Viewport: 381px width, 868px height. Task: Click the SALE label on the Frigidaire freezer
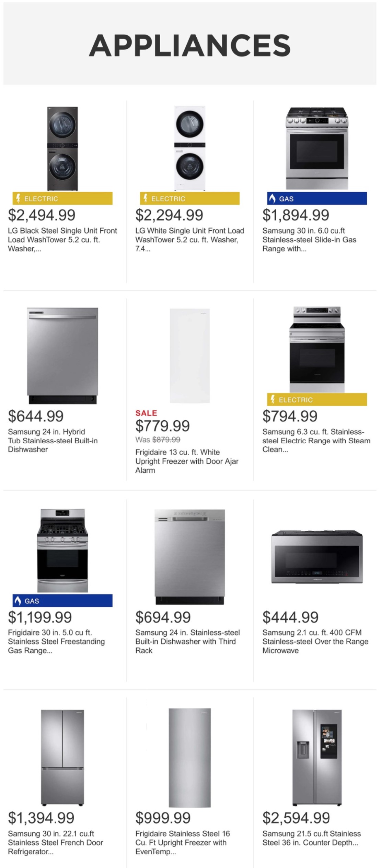pos(146,413)
